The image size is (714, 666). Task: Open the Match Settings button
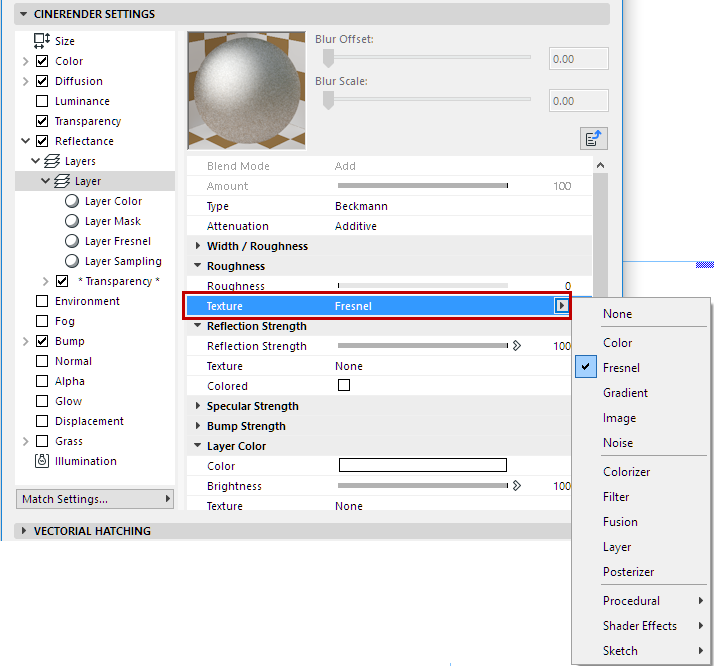[95, 499]
